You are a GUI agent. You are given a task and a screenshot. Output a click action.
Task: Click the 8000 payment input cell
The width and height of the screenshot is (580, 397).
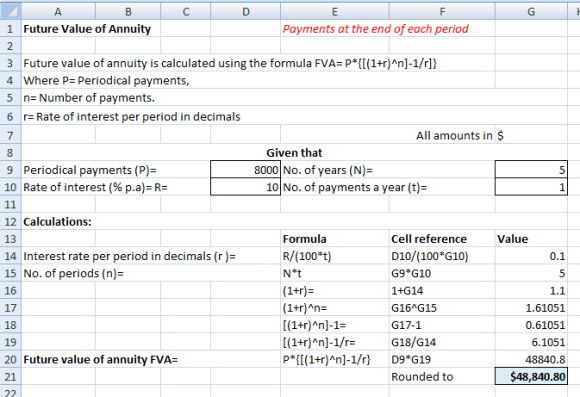[x=246, y=170]
